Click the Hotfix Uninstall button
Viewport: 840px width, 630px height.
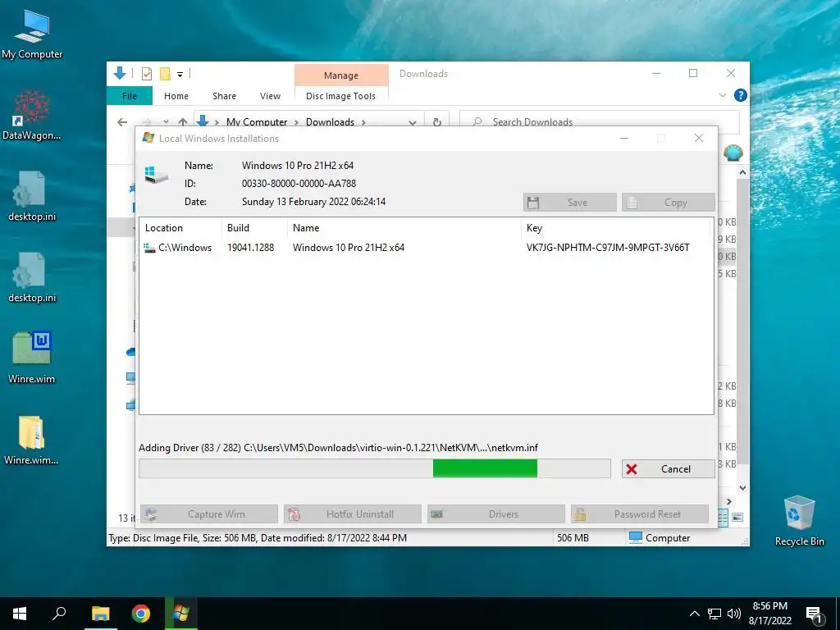[x=353, y=514]
